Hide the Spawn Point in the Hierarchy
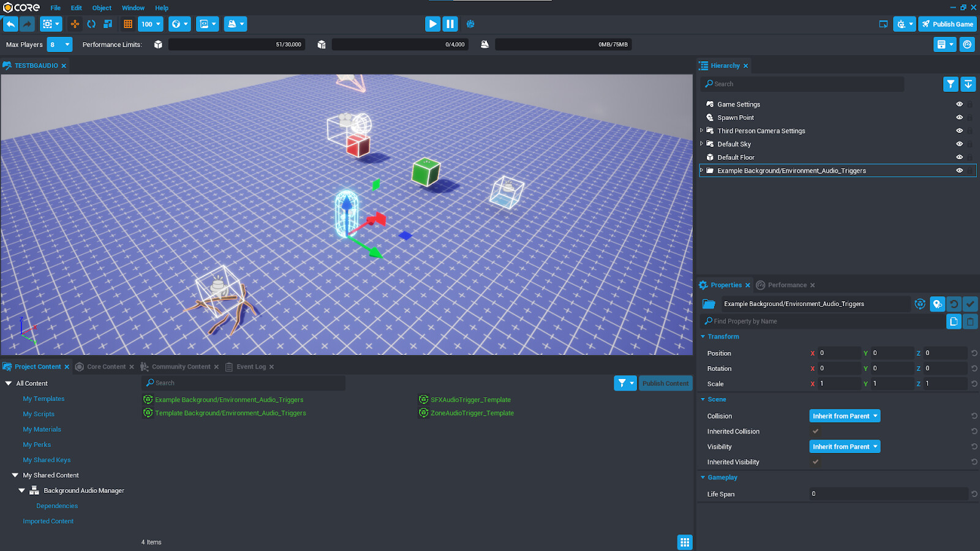 coord(959,117)
